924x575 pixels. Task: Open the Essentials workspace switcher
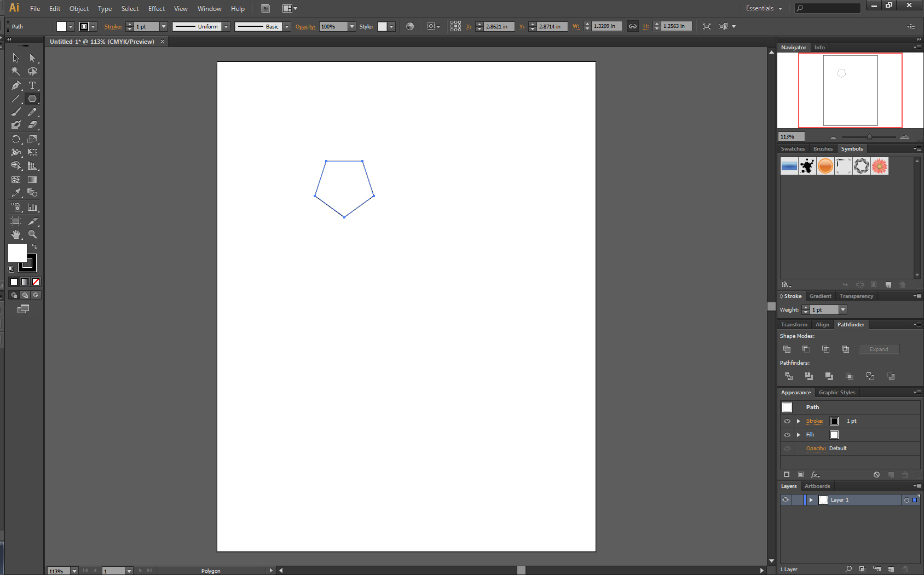[764, 8]
